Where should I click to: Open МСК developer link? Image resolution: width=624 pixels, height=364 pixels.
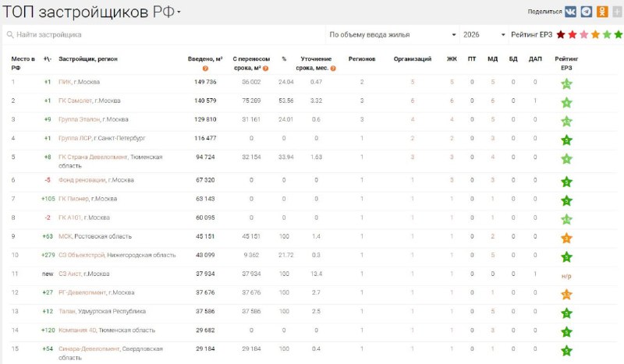pyautogui.click(x=65, y=236)
